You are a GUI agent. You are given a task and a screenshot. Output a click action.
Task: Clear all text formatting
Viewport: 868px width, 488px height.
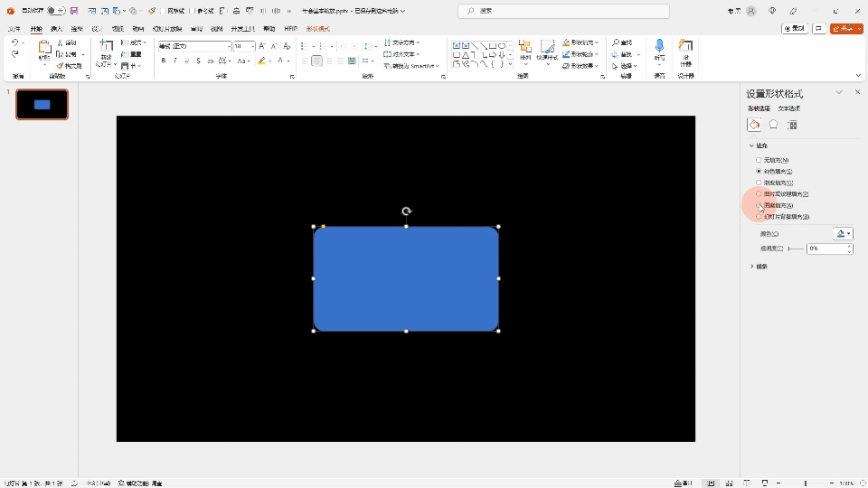point(287,46)
